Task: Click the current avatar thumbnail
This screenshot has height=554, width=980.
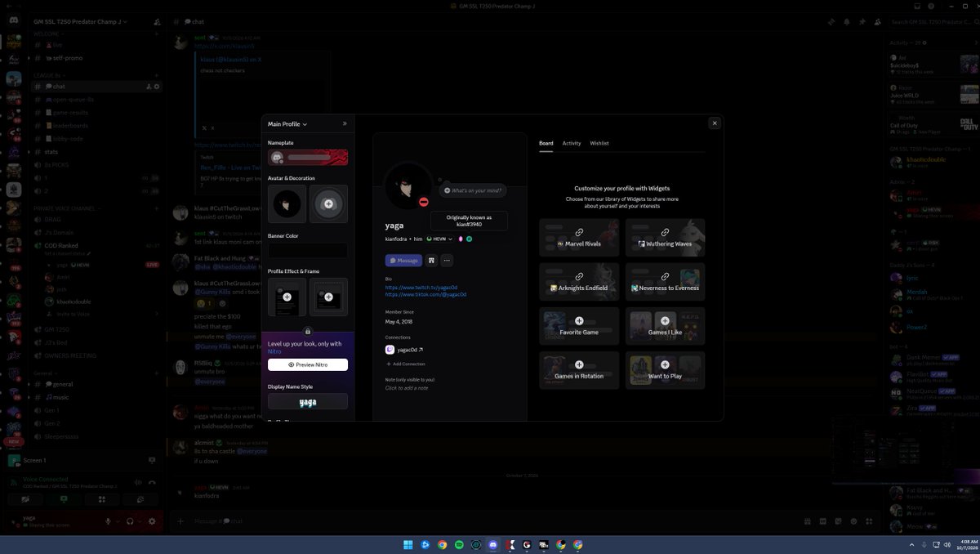Action: 287,203
